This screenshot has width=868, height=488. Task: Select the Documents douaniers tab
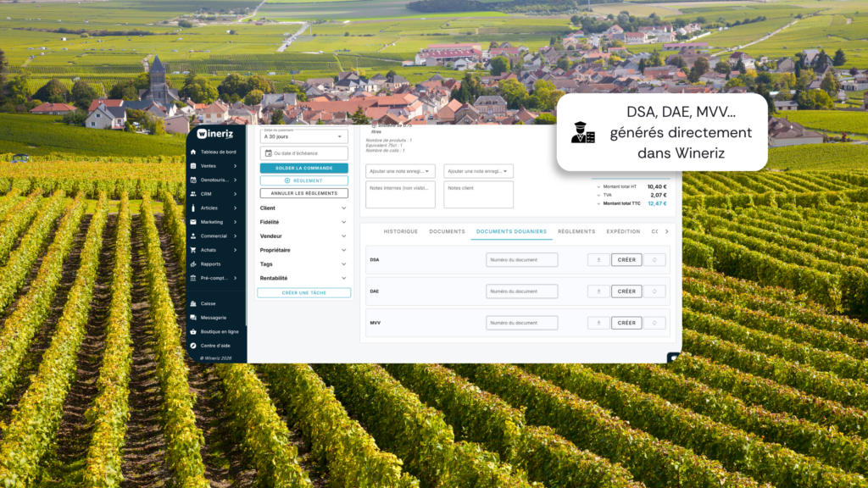[x=511, y=232]
